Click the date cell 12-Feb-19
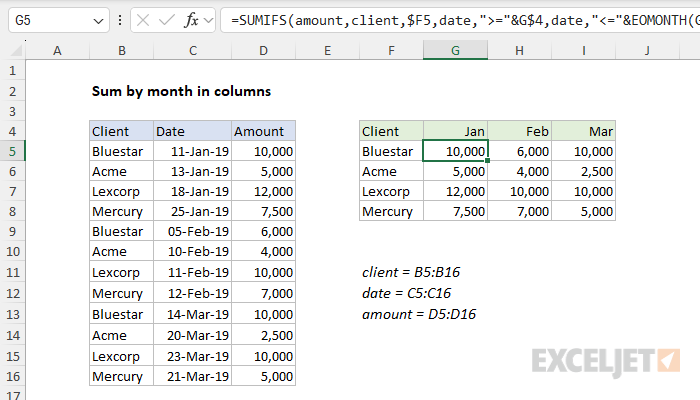700x400 pixels. (x=192, y=293)
